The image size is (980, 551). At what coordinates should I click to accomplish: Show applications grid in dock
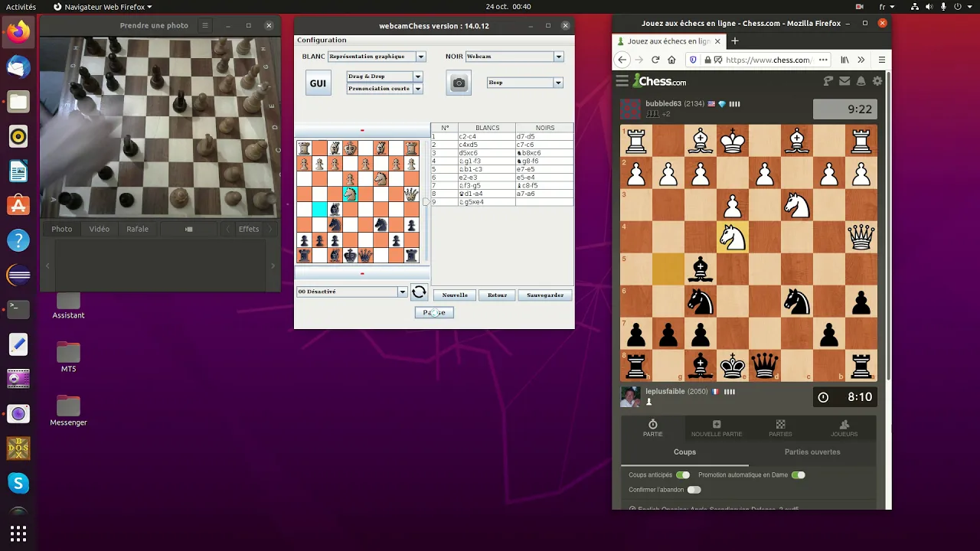18,533
